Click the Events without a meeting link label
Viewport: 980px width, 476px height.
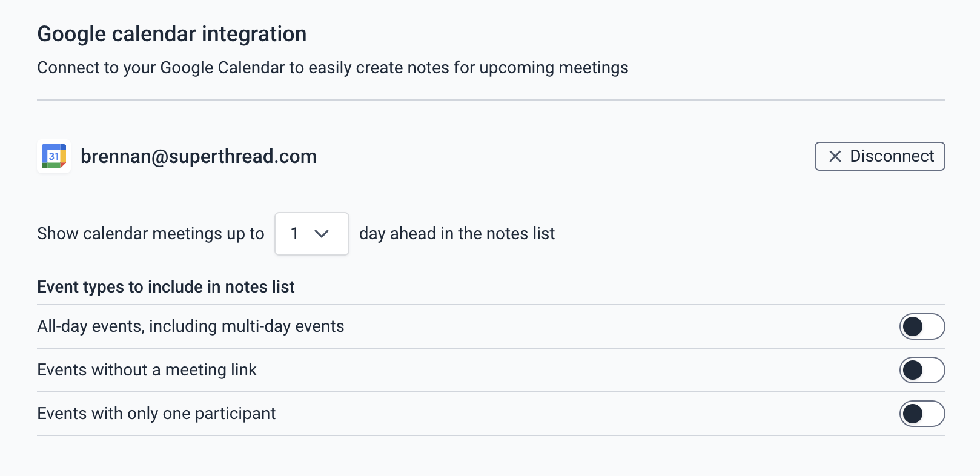point(147,370)
